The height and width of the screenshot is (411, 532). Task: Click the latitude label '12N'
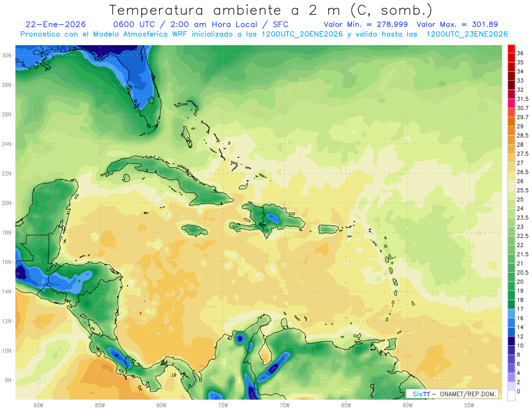coord(8,321)
